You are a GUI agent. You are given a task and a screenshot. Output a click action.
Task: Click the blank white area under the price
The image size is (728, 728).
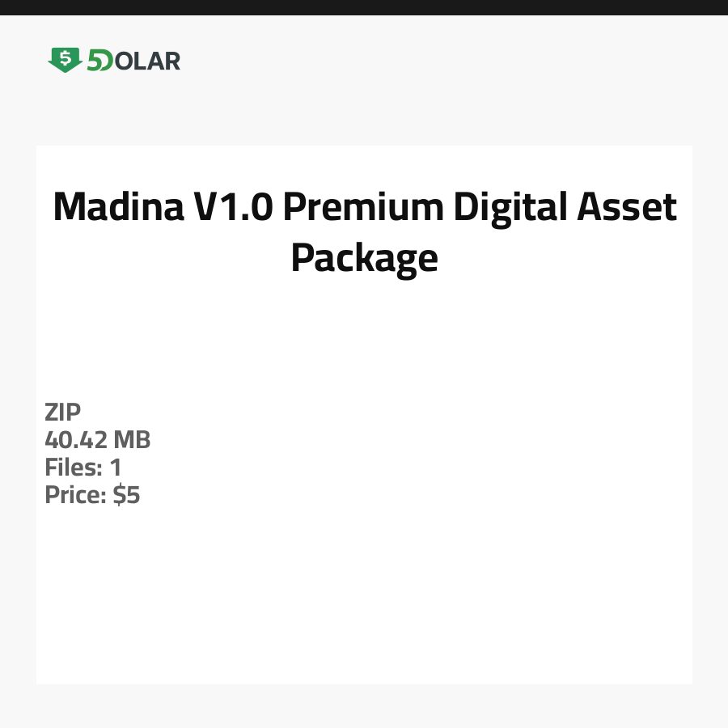364,599
